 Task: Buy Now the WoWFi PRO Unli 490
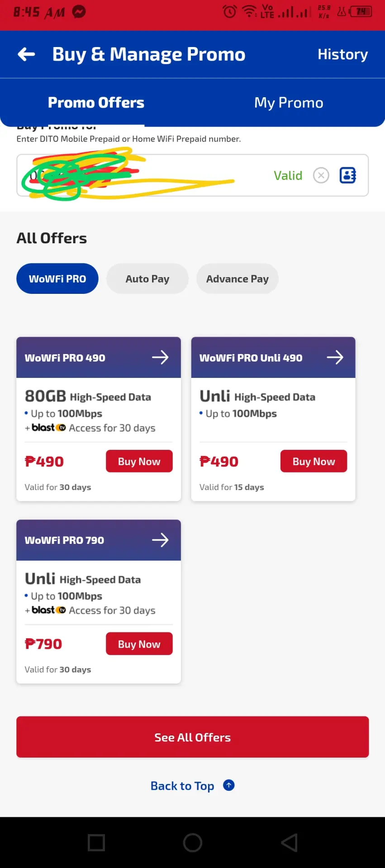pyautogui.click(x=314, y=461)
